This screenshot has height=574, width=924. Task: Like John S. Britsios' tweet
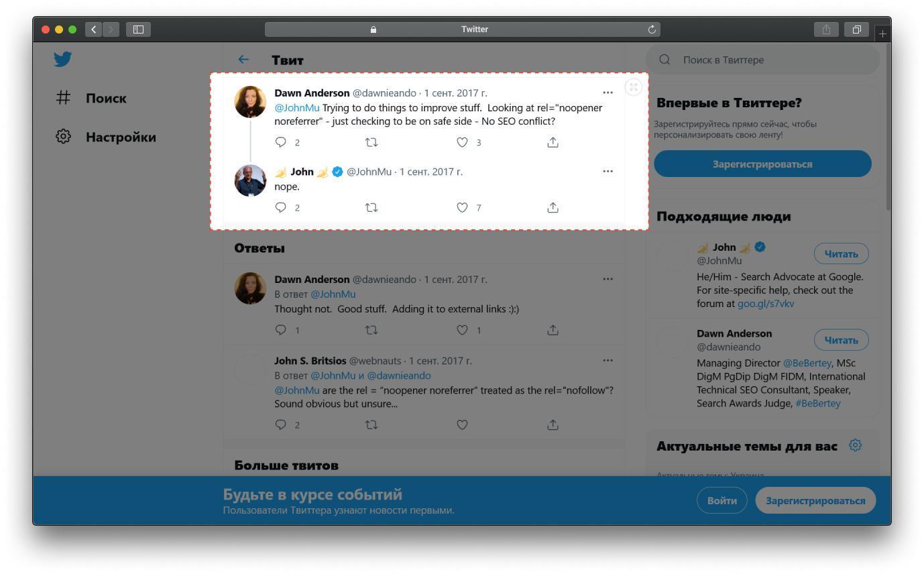point(462,424)
